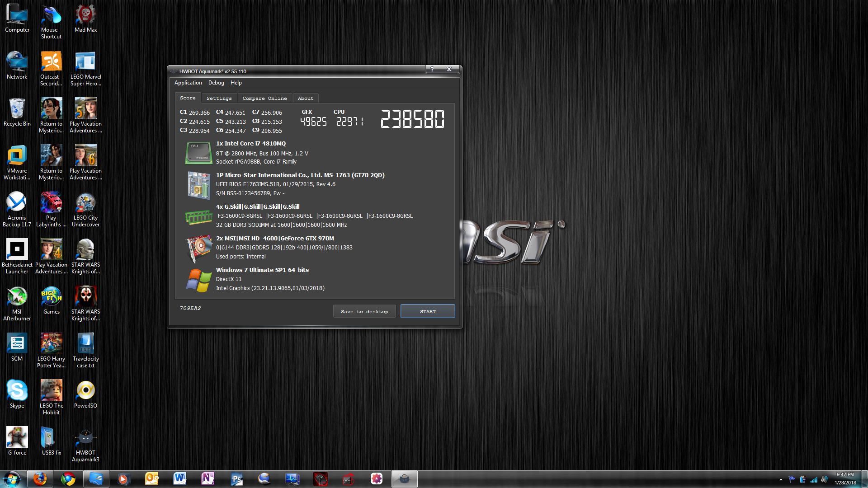Open G-force desktop icon
868x488 pixels.
coord(17,441)
